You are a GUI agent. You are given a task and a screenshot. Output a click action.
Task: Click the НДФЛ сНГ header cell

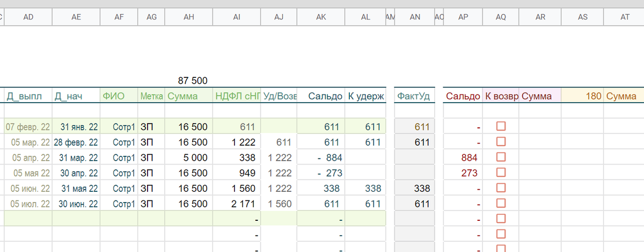click(x=237, y=96)
